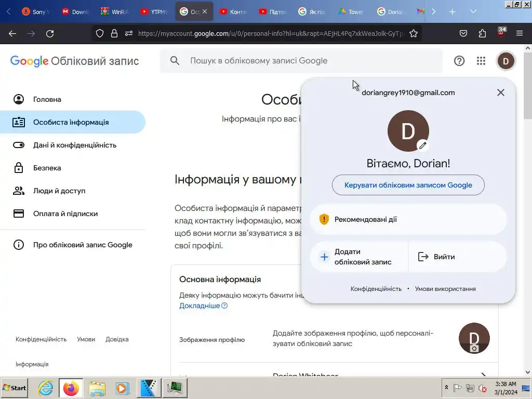Click the Докладніше link
Screen dimensions: 532x399
(x=199, y=305)
